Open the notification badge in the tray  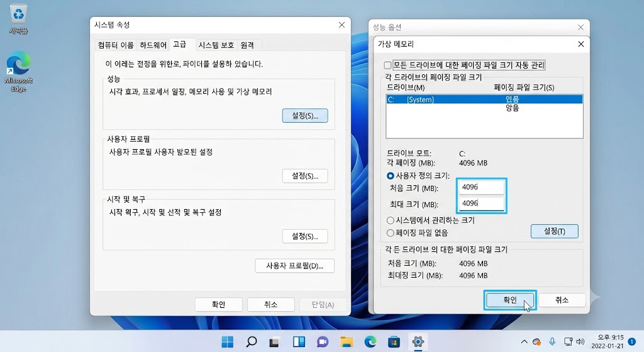point(632,342)
